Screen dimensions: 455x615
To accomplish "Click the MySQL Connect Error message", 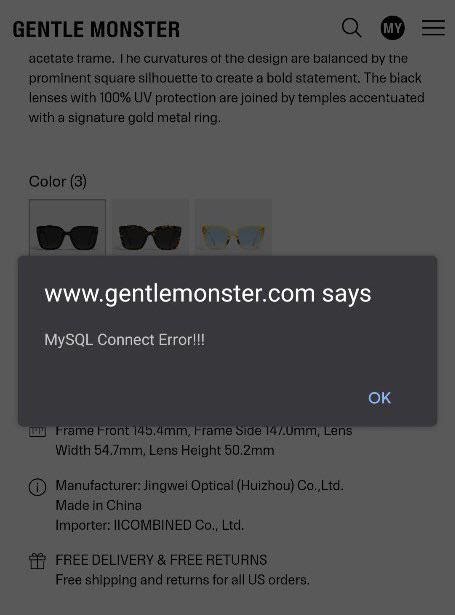I will click(x=124, y=340).
